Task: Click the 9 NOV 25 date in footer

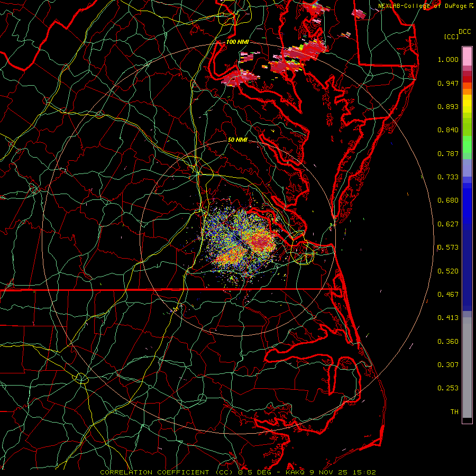Action: [329, 472]
